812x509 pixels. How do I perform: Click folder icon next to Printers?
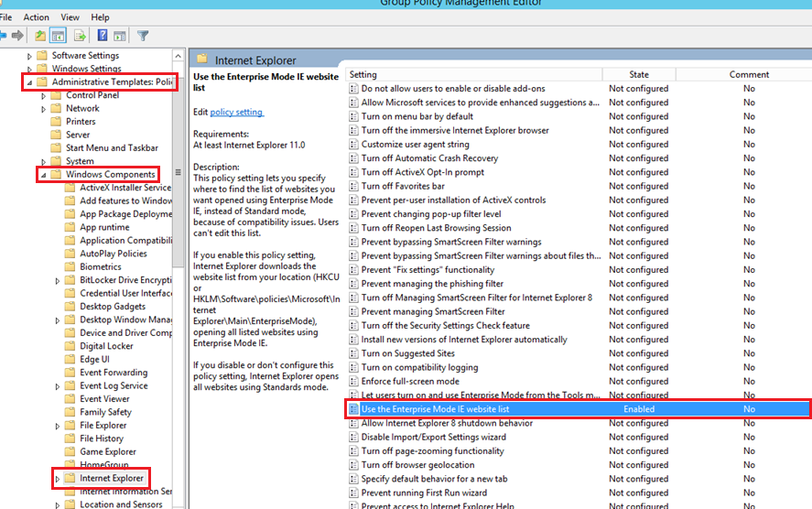click(56, 122)
